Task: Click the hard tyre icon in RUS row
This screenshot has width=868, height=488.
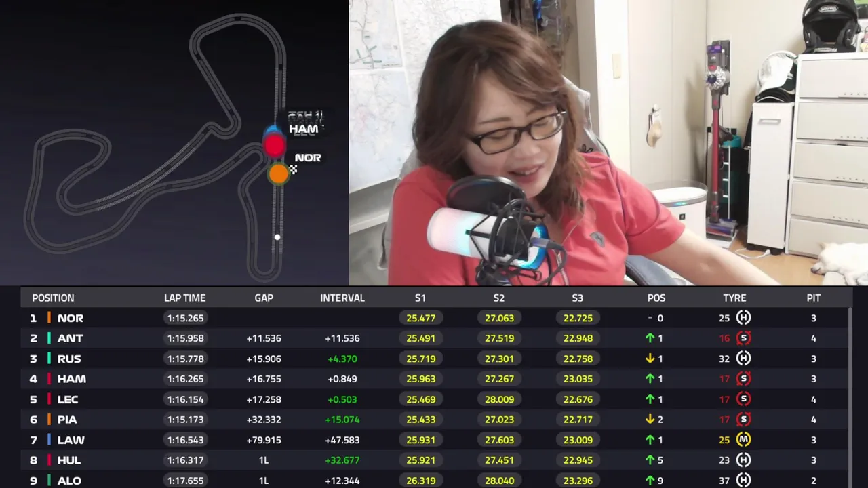Action: point(744,359)
